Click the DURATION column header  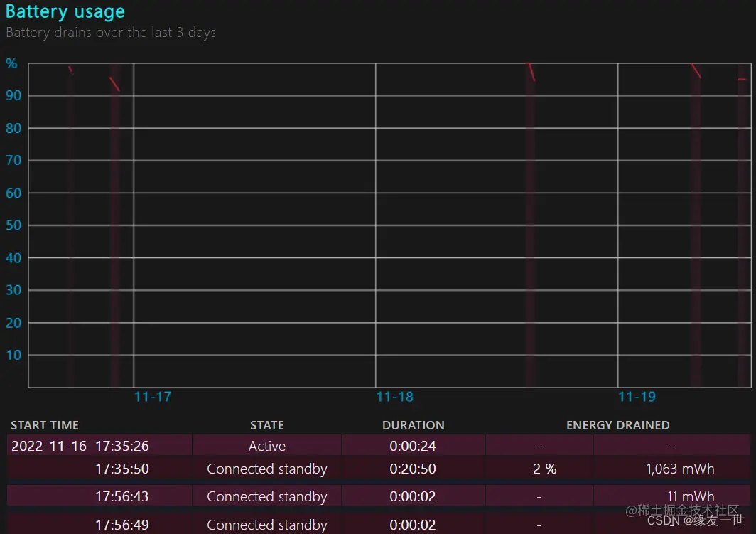(x=414, y=425)
